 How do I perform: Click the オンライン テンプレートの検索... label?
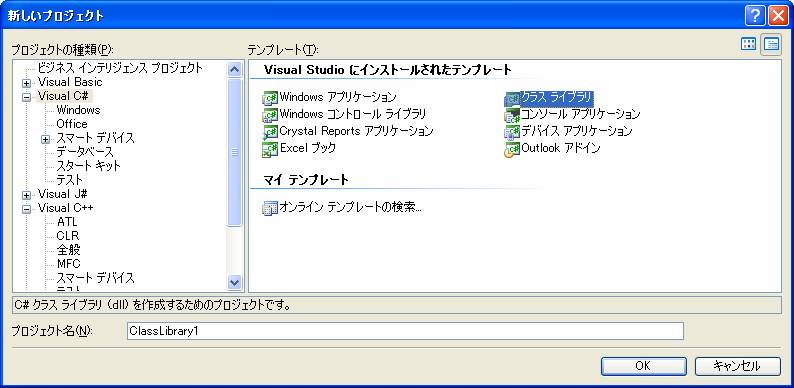pos(350,207)
